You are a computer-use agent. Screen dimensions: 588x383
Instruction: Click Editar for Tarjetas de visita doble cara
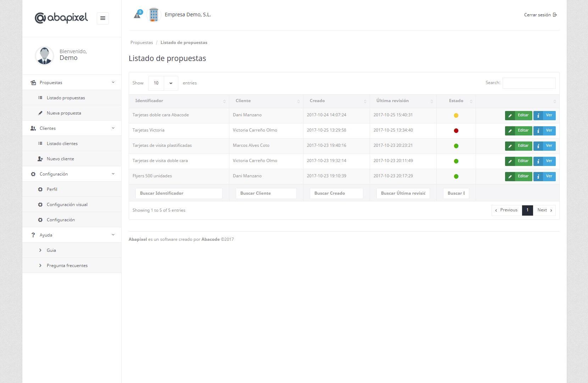(x=519, y=161)
